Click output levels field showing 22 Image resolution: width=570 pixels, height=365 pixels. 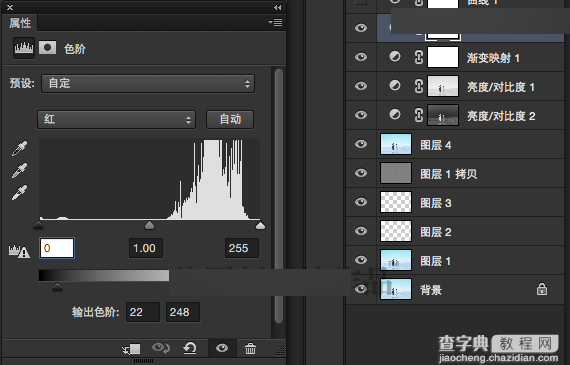click(143, 312)
